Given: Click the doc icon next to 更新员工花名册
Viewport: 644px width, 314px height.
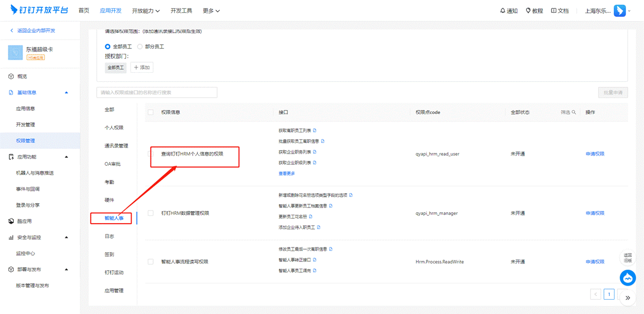Looking at the screenshot, I should pos(311,216).
